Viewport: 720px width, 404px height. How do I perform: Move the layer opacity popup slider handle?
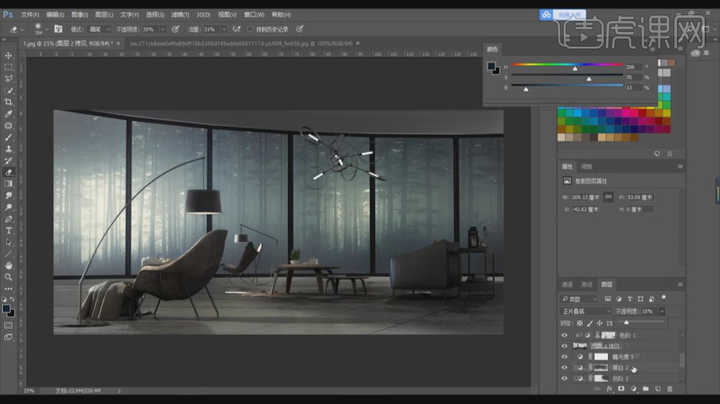(x=626, y=323)
